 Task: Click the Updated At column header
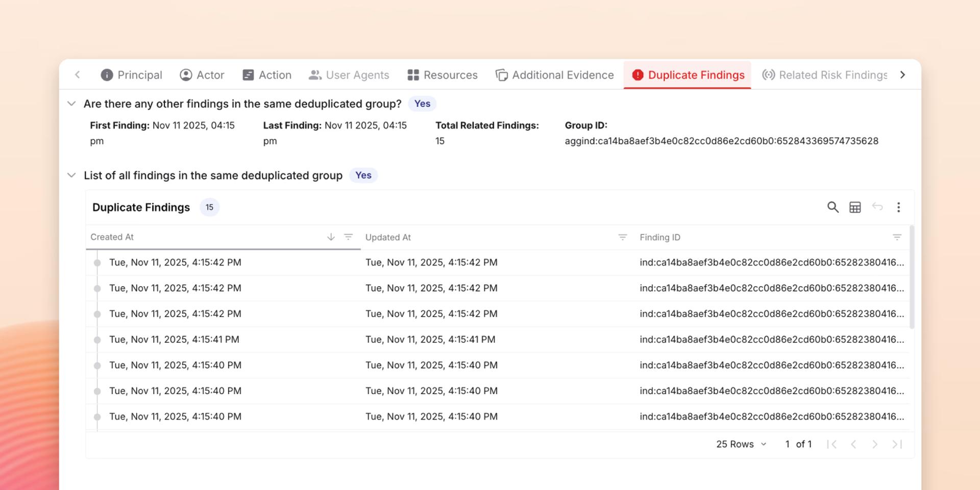point(388,237)
